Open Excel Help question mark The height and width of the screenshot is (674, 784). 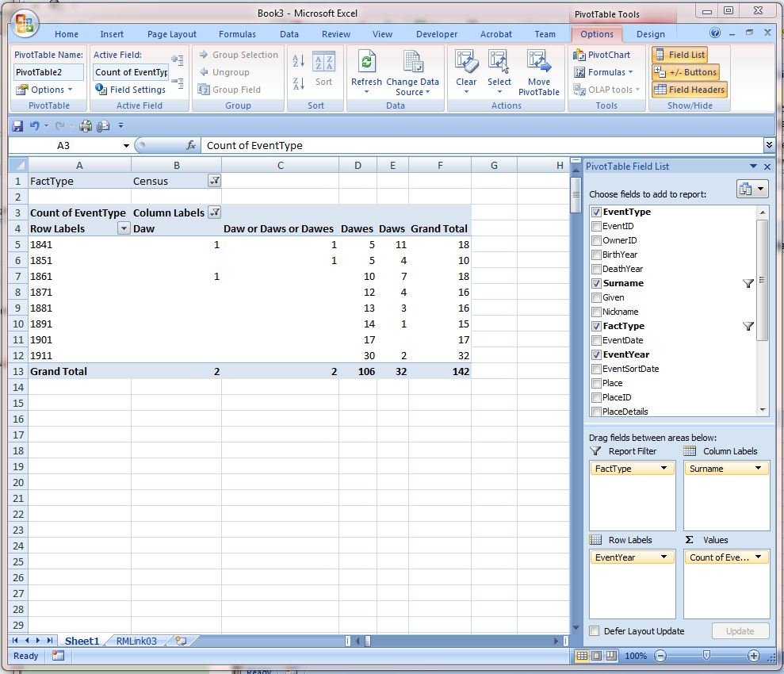715,33
